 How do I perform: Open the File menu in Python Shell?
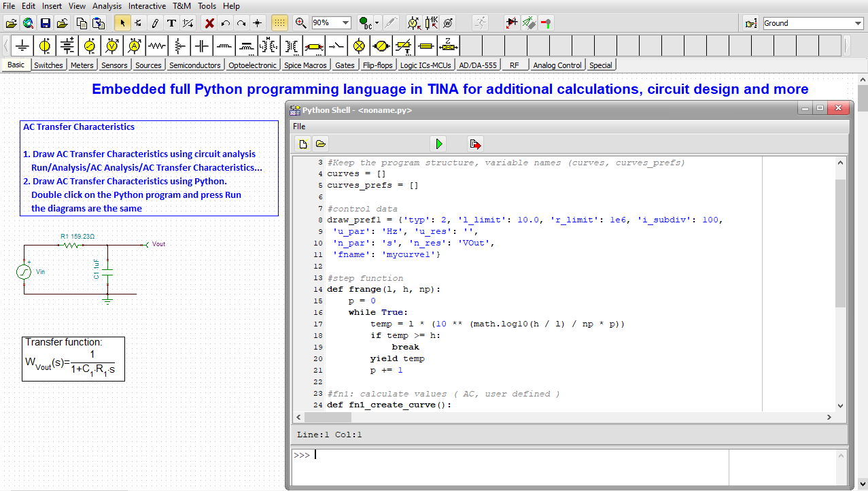point(299,126)
